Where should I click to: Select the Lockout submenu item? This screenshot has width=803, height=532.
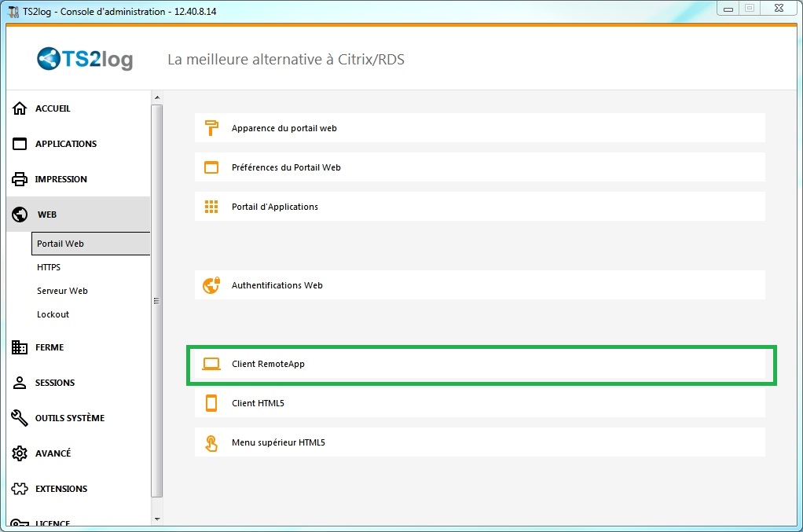tap(53, 314)
